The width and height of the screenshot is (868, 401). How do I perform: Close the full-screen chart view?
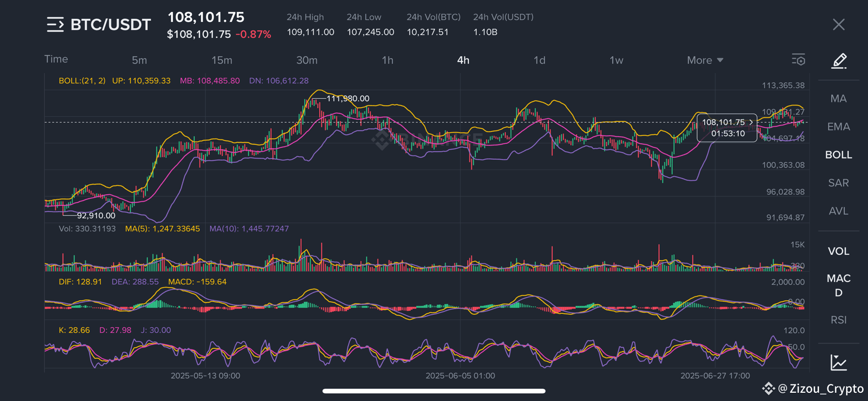(838, 25)
